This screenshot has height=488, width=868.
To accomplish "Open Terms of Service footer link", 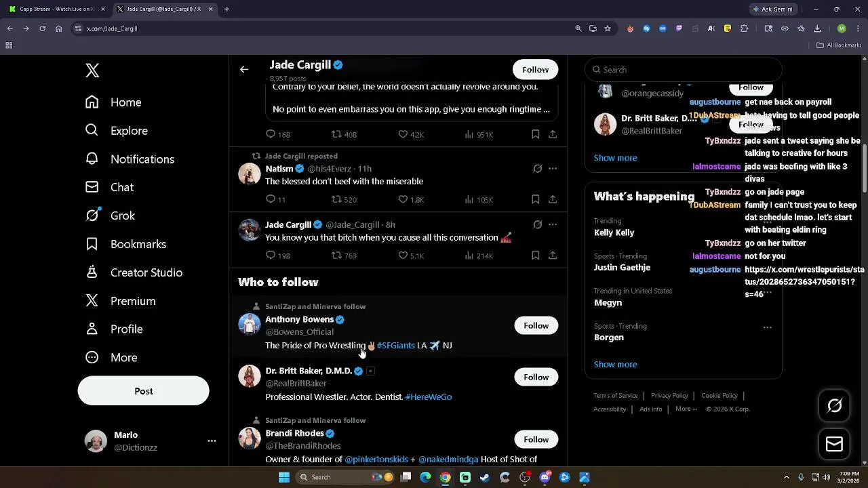I will [616, 396].
